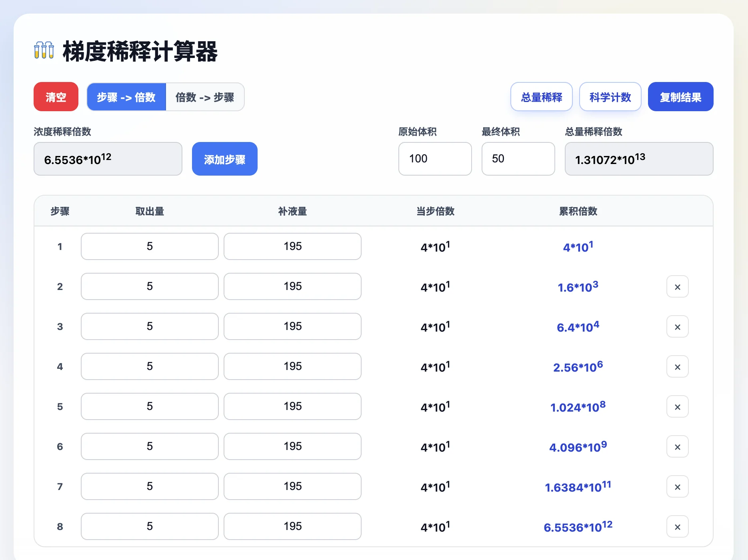Edit step 7 取出量 input

150,486
